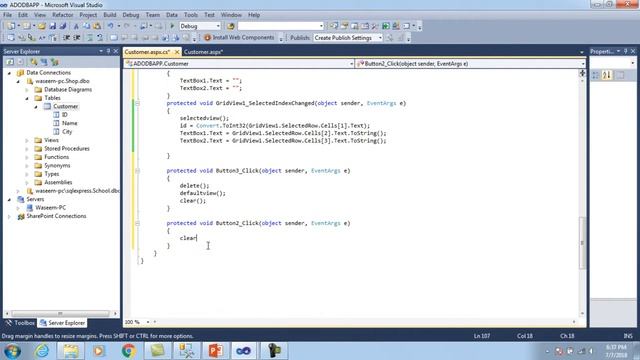The height and width of the screenshot is (360, 640).
Task: Open the zoom 100 % dropdown
Action: click(x=148, y=322)
